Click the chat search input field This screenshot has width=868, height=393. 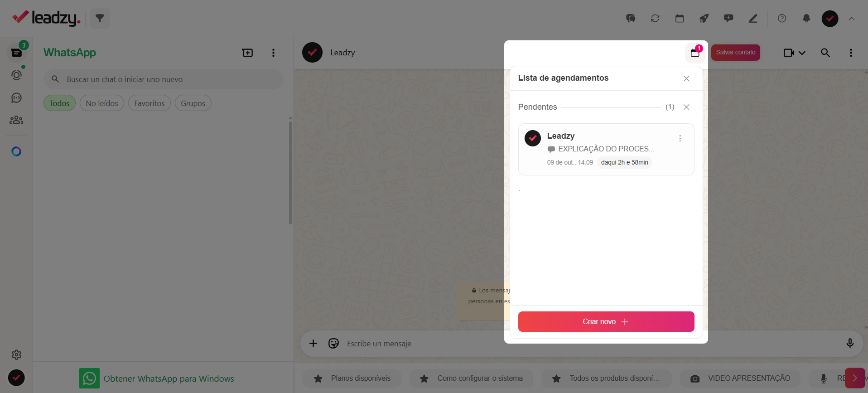[164, 79]
